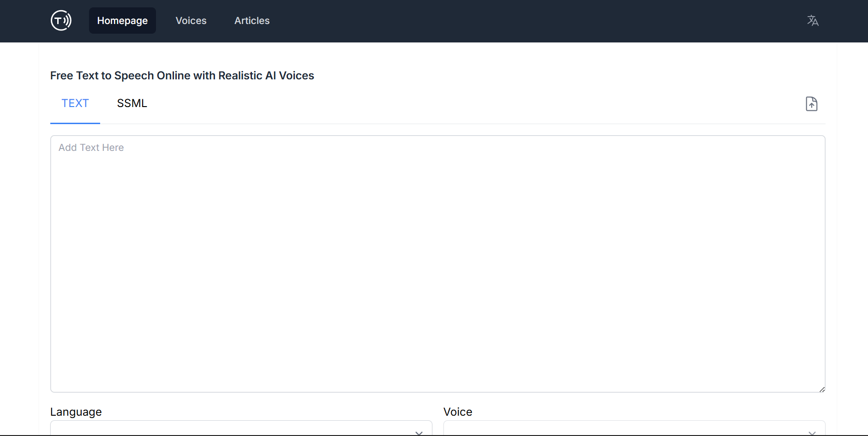Click the upload file icon
Image resolution: width=868 pixels, height=436 pixels.
[x=811, y=104]
